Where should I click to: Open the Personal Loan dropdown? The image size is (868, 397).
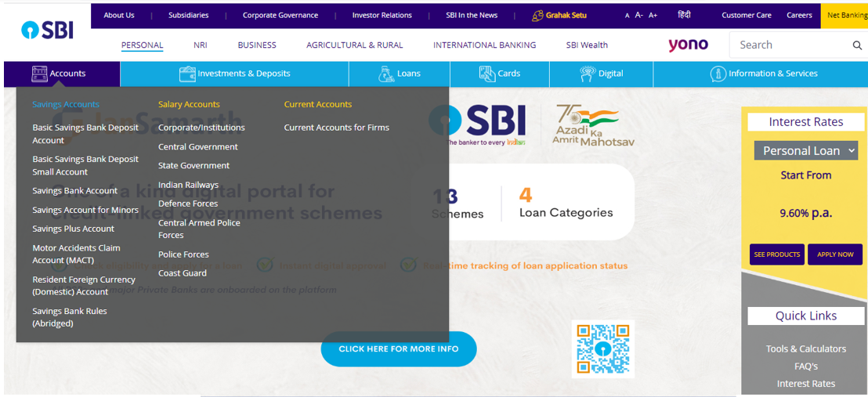click(806, 150)
